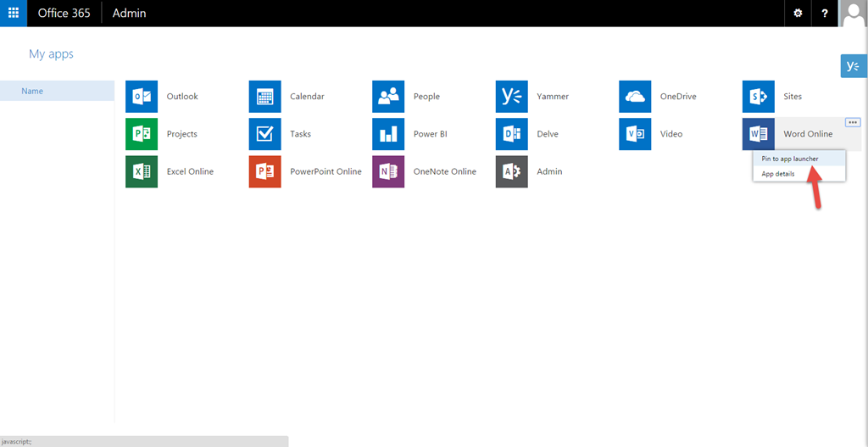The width and height of the screenshot is (868, 447).
Task: Open the Projects app tile icon
Action: tap(142, 134)
